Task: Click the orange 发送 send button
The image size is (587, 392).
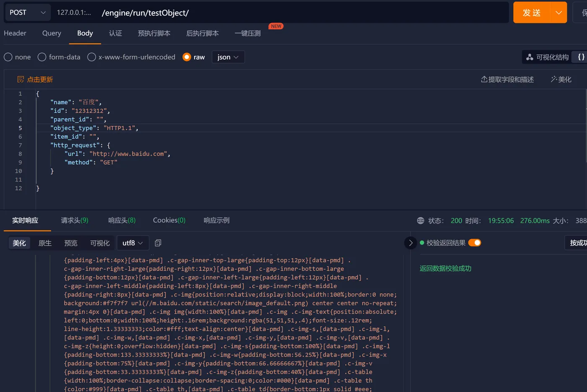Action: click(531, 13)
